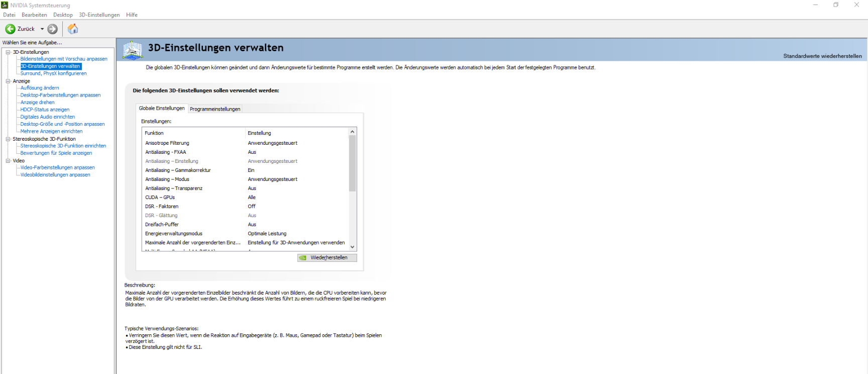Select the DSR - Faktoren row
868x374 pixels.
click(246, 207)
